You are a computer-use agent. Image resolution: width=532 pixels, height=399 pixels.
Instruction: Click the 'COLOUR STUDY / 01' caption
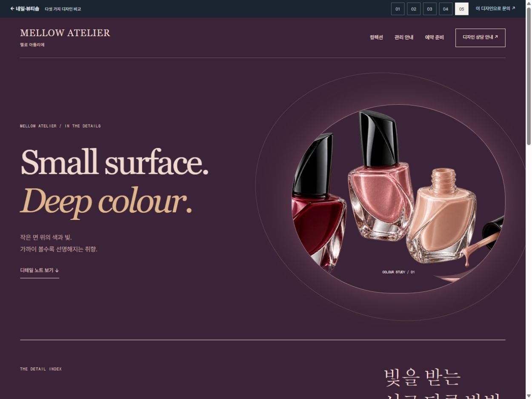tap(398, 272)
